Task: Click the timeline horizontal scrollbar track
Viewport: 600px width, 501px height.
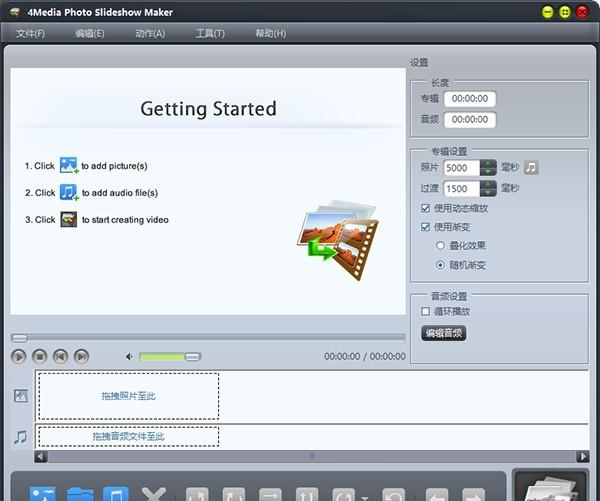Action: coord(312,456)
